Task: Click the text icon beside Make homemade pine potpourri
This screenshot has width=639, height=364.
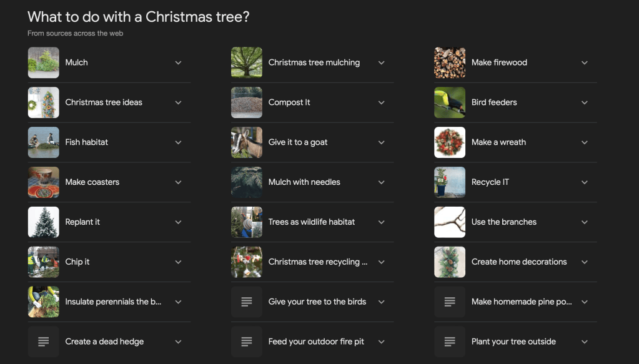Action: point(450,302)
